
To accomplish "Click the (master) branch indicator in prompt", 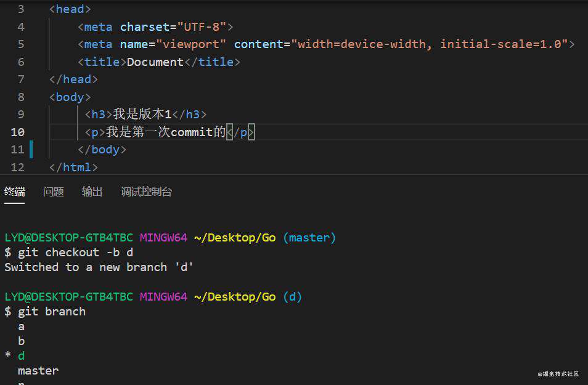I will 309,238.
